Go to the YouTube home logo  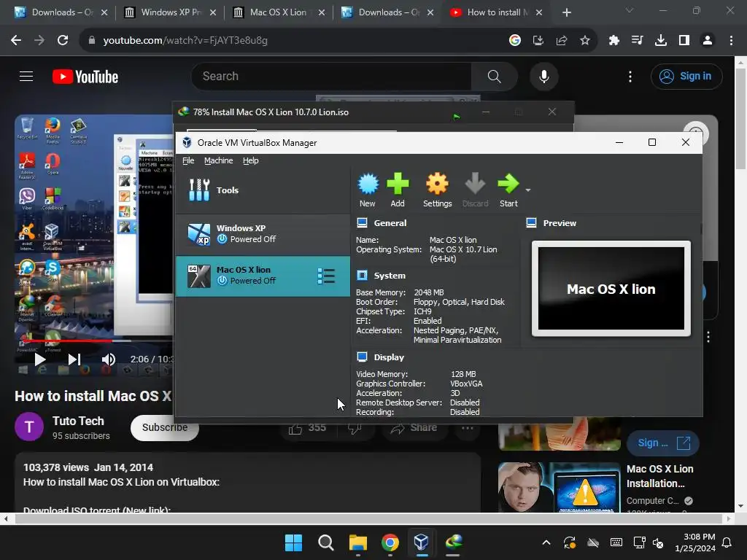tap(85, 77)
